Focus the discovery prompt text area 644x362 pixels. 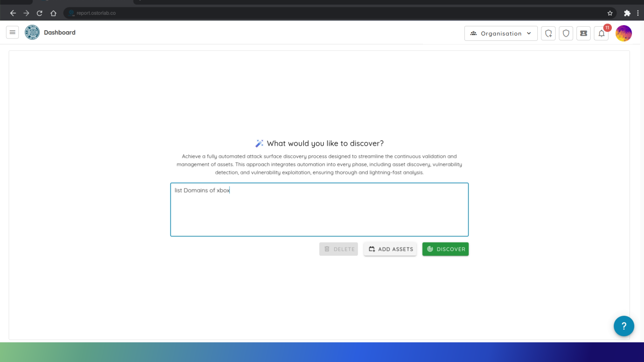(x=319, y=209)
